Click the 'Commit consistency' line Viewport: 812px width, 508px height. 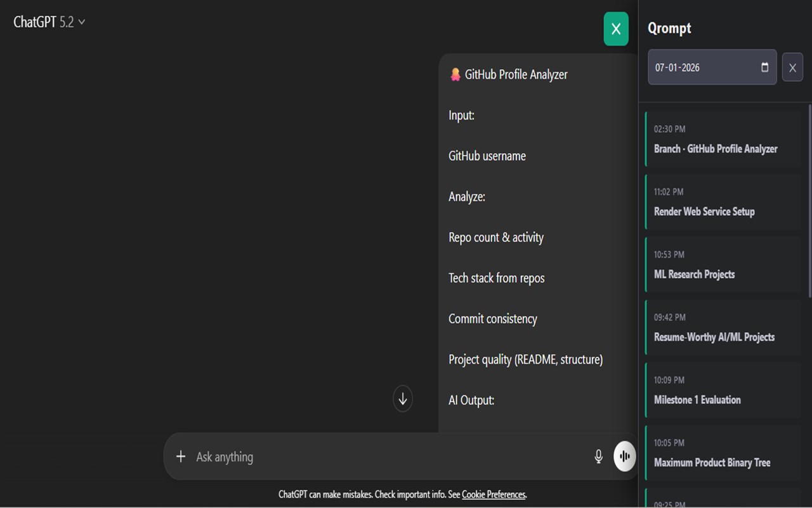[x=493, y=319]
